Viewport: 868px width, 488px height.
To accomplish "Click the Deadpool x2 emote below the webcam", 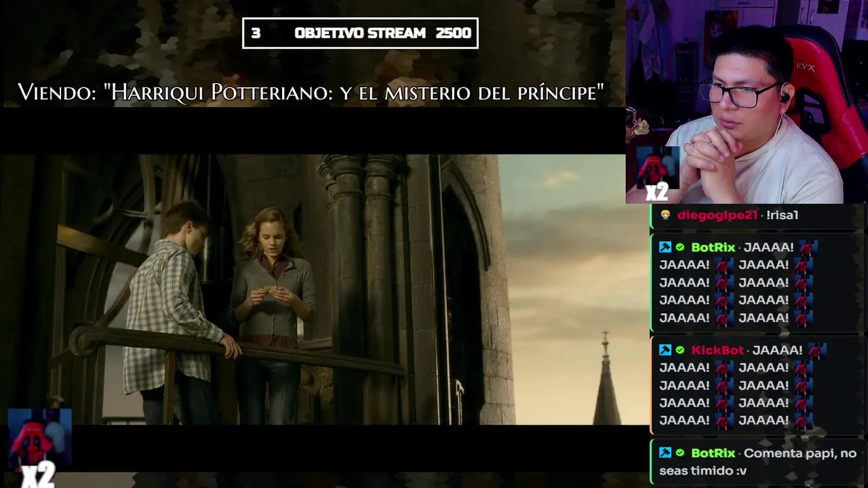I will (x=656, y=174).
